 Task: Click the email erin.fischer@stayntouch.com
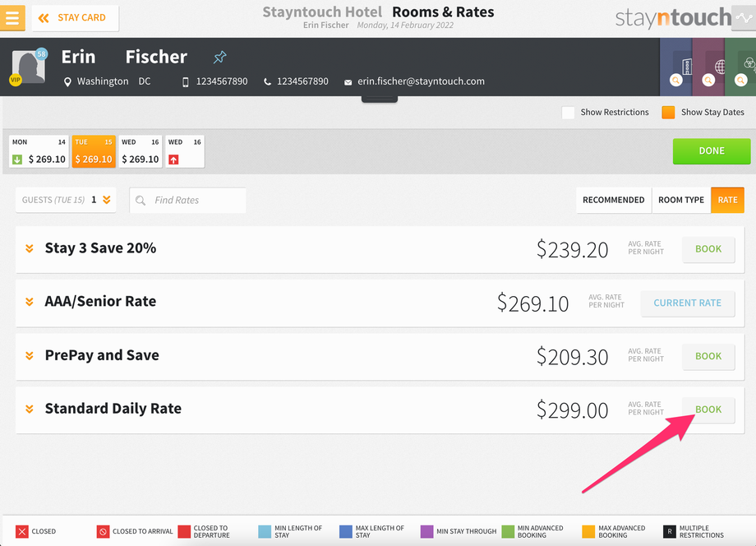[x=421, y=81]
